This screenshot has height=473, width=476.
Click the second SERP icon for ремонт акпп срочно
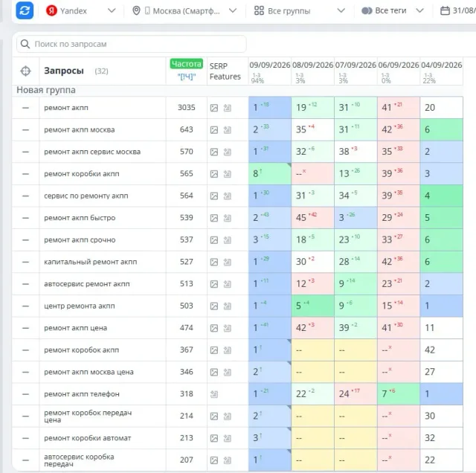228,240
